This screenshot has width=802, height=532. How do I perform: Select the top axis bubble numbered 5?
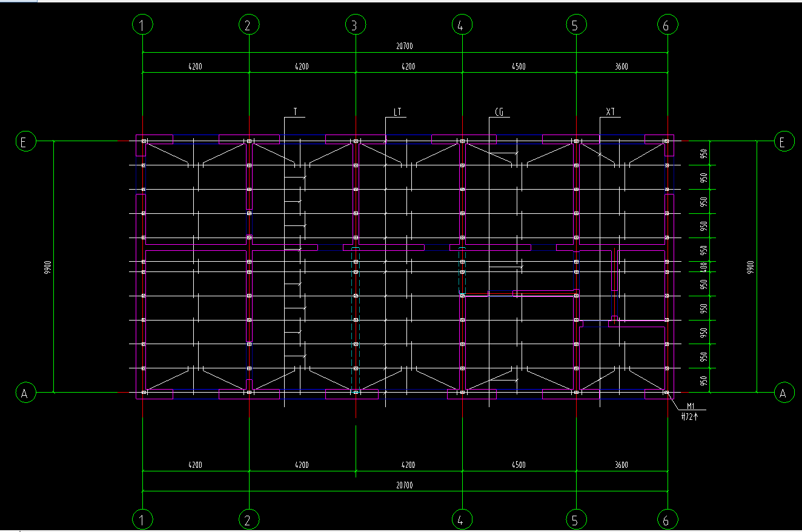(575, 25)
